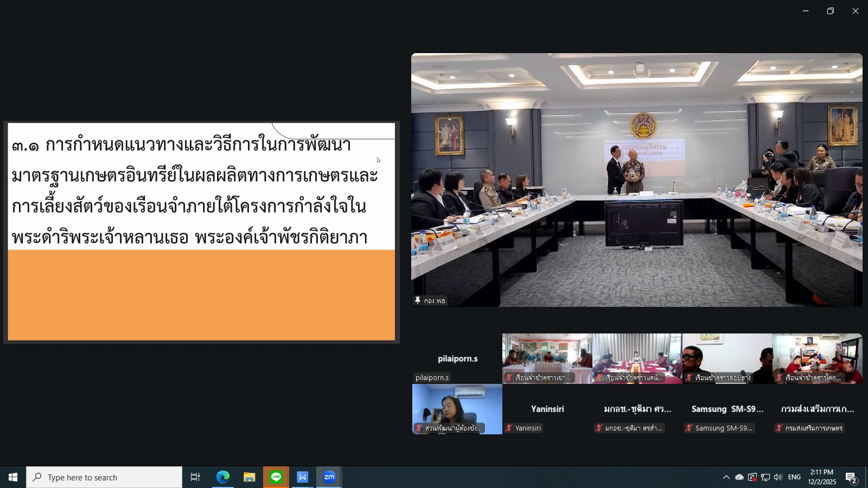Open the Windows Start menu
Viewport: 868px width, 488px height.
pyautogui.click(x=13, y=477)
